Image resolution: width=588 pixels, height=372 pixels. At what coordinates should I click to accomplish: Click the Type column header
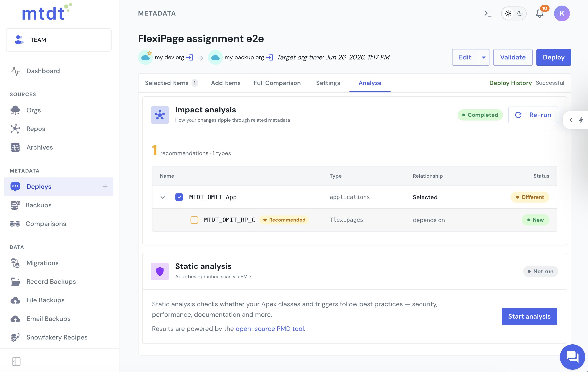pyautogui.click(x=336, y=176)
